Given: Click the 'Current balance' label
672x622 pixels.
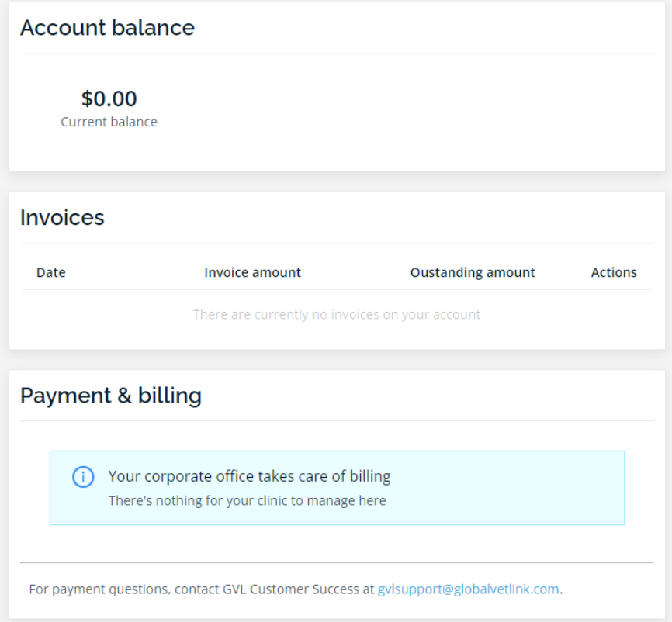Looking at the screenshot, I should click(109, 122).
